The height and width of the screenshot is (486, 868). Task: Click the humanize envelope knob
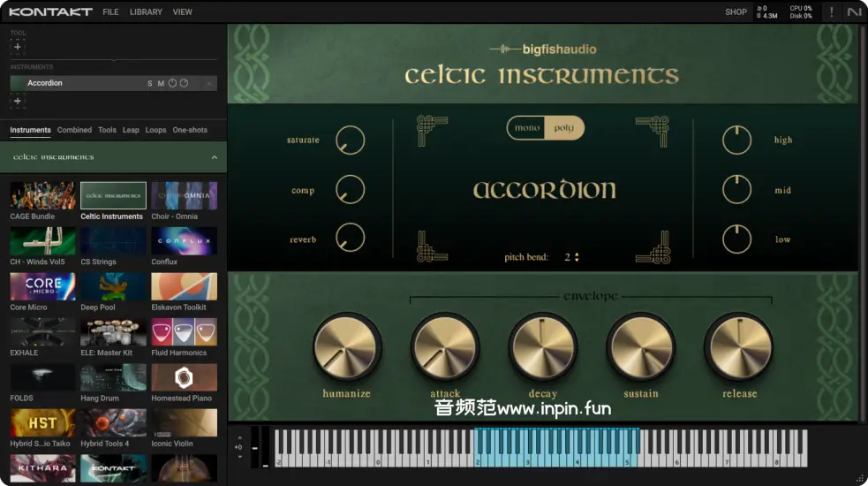346,348
